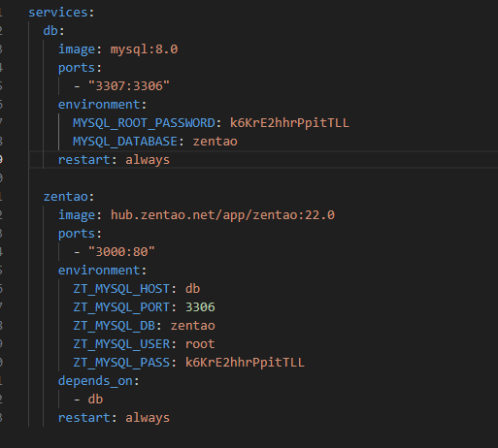
Task: Click the ZT_MYSQL_HOST key
Action: click(121, 289)
